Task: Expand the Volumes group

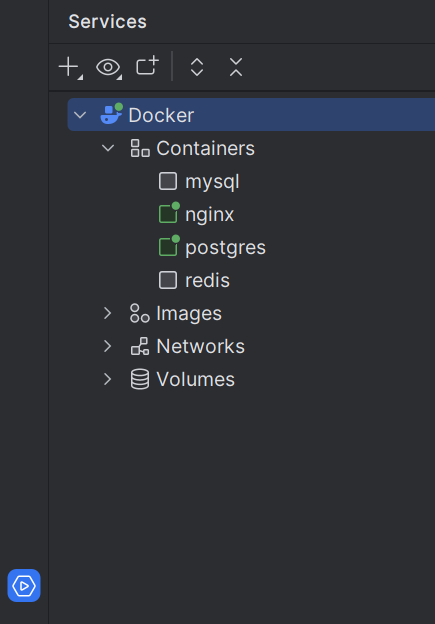Action: pyautogui.click(x=107, y=379)
